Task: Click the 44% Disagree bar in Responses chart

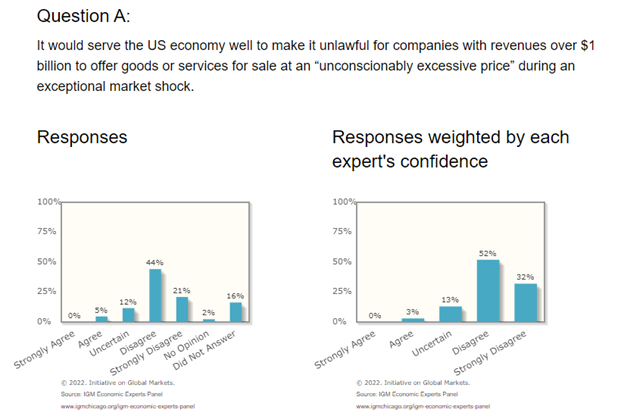Action: [155, 296]
